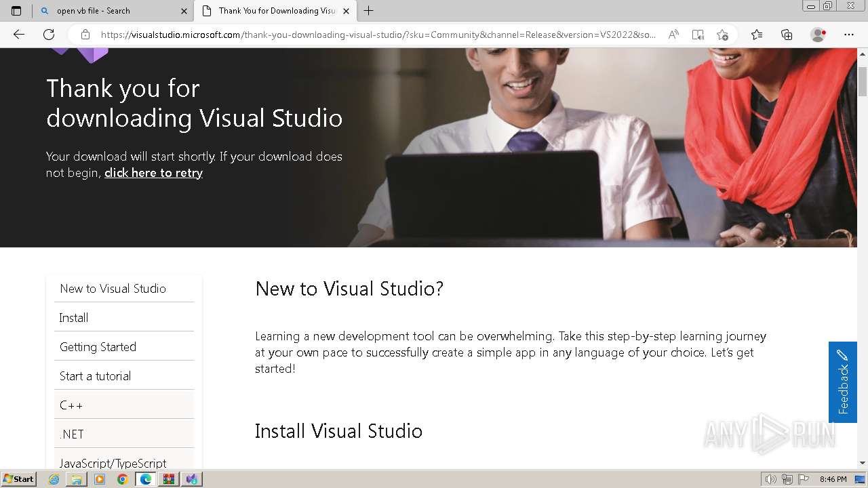Activate Read aloud icon
868x488 pixels.
click(673, 35)
